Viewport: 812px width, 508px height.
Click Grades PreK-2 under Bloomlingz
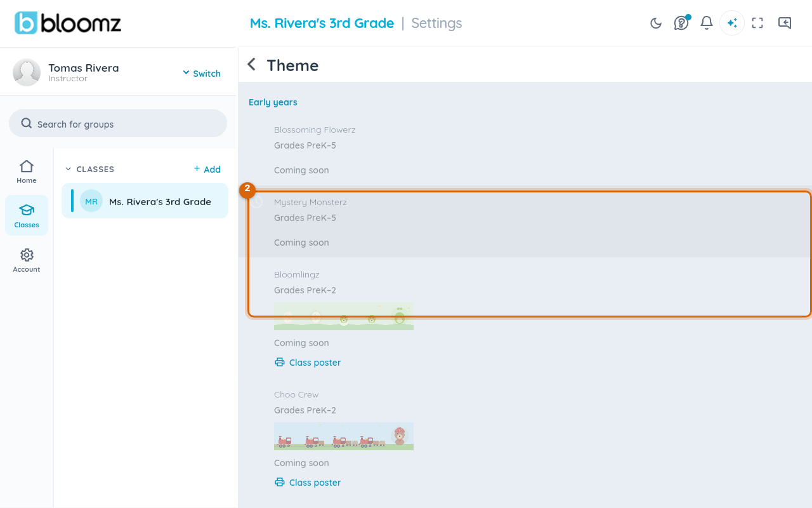[305, 290]
